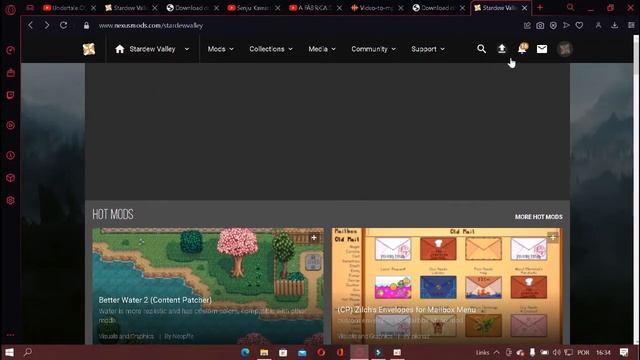Go back to the previous page
Viewport: 640px width, 360px height.
click(x=30, y=25)
